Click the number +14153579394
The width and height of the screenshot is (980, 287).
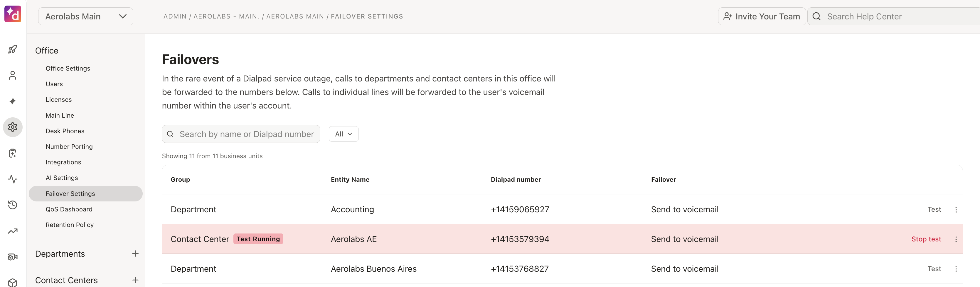coord(520,239)
